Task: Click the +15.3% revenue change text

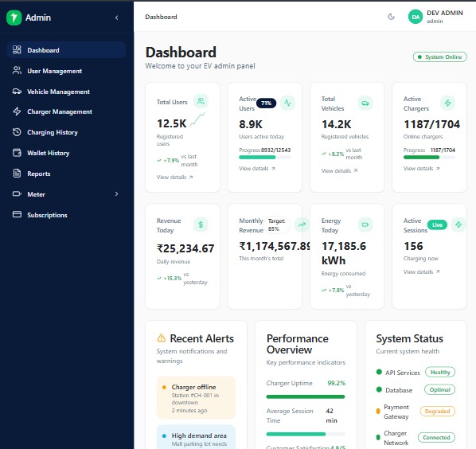Action: 173,279
